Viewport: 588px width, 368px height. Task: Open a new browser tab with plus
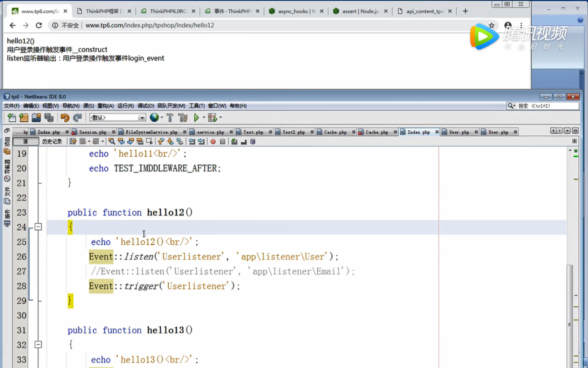465,11
